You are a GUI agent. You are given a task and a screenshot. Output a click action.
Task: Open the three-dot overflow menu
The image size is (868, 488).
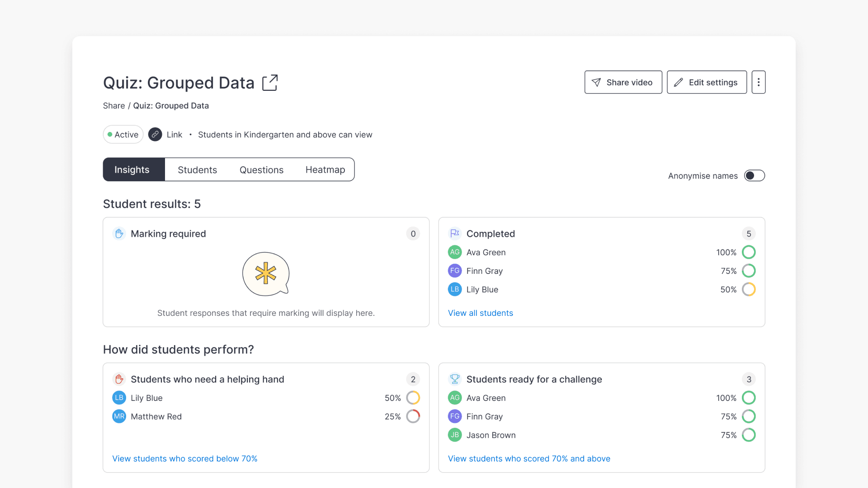(x=758, y=82)
